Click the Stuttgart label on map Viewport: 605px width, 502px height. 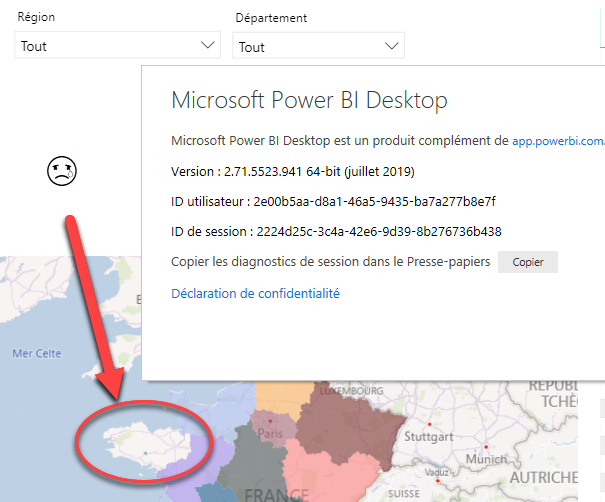point(429,437)
